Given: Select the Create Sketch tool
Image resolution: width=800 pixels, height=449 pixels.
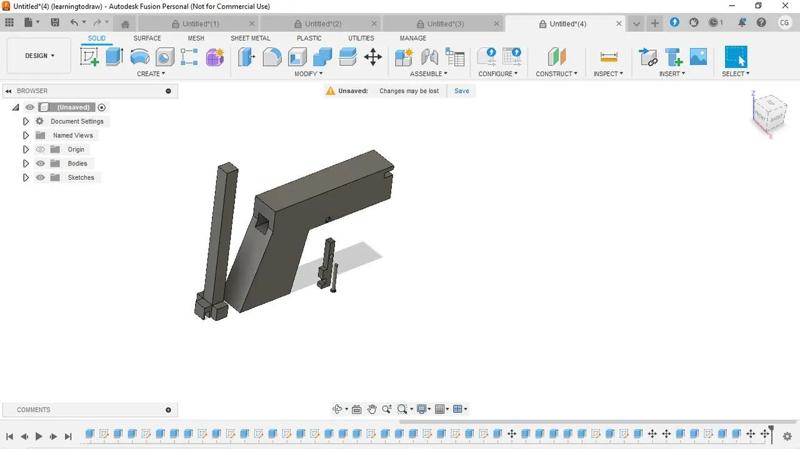Looking at the screenshot, I should pyautogui.click(x=89, y=57).
